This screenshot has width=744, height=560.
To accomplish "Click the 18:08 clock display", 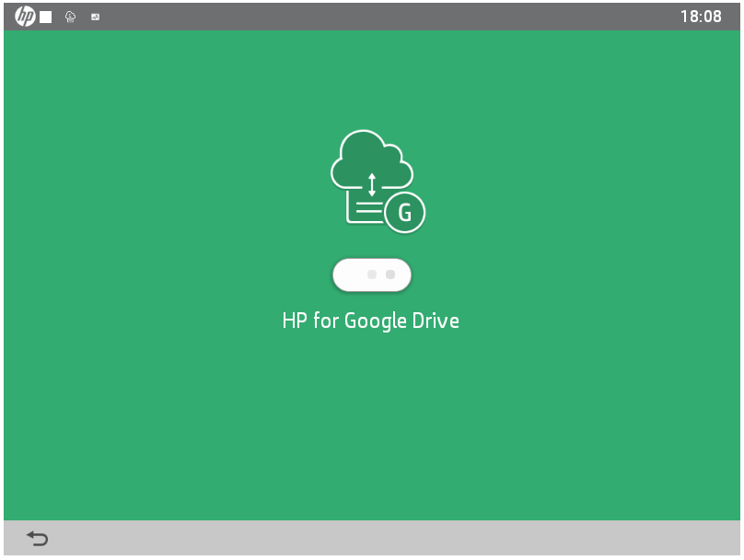I will (x=701, y=17).
